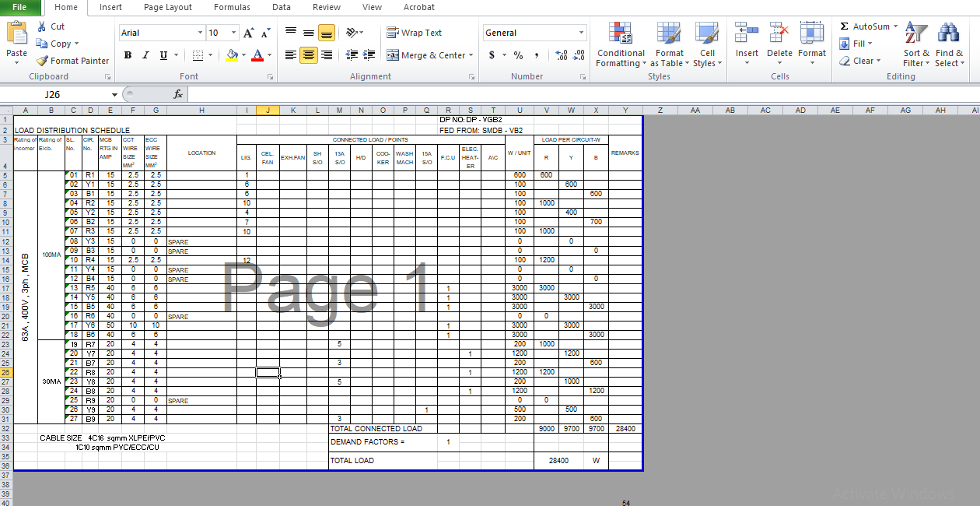Screen dimensions: 980x506
Task: Open the font size dropdown
Action: point(232,32)
